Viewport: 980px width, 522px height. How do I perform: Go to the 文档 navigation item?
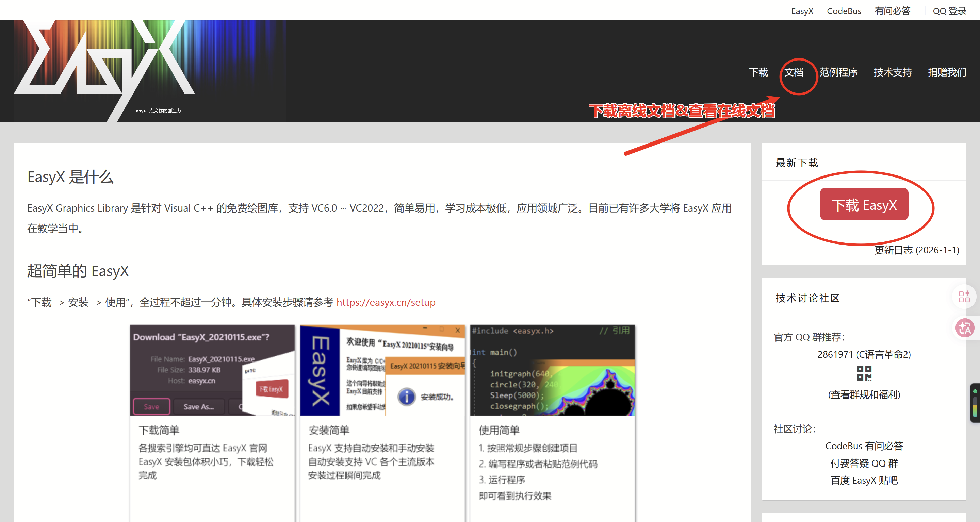[x=794, y=72]
